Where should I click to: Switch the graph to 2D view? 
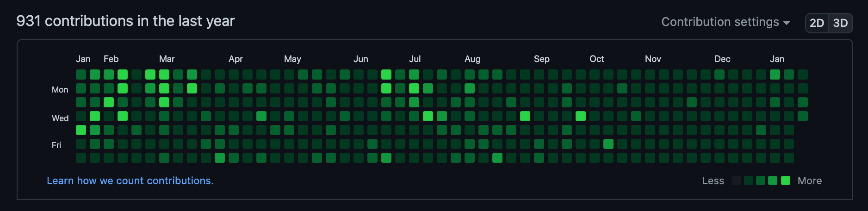pos(817,23)
